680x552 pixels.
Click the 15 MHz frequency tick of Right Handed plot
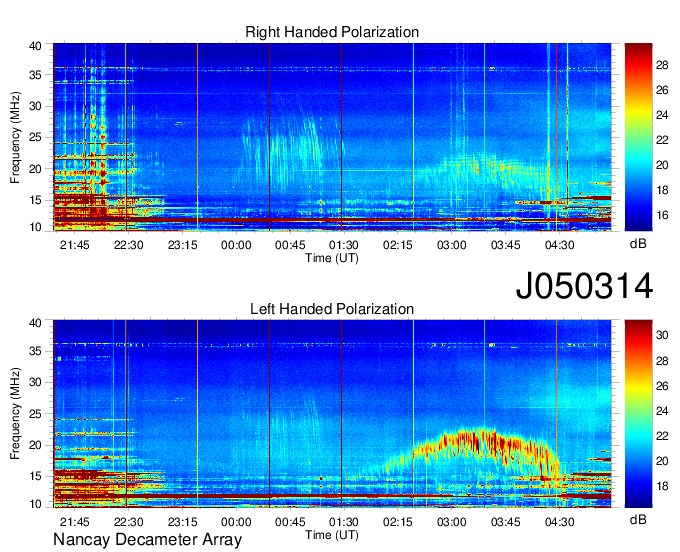point(35,200)
